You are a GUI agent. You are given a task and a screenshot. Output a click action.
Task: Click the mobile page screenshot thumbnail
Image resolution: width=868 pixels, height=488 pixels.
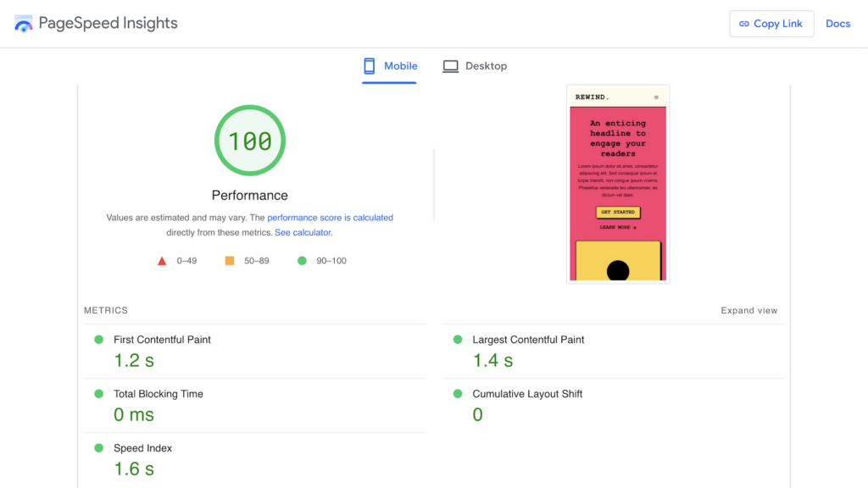[x=618, y=184]
